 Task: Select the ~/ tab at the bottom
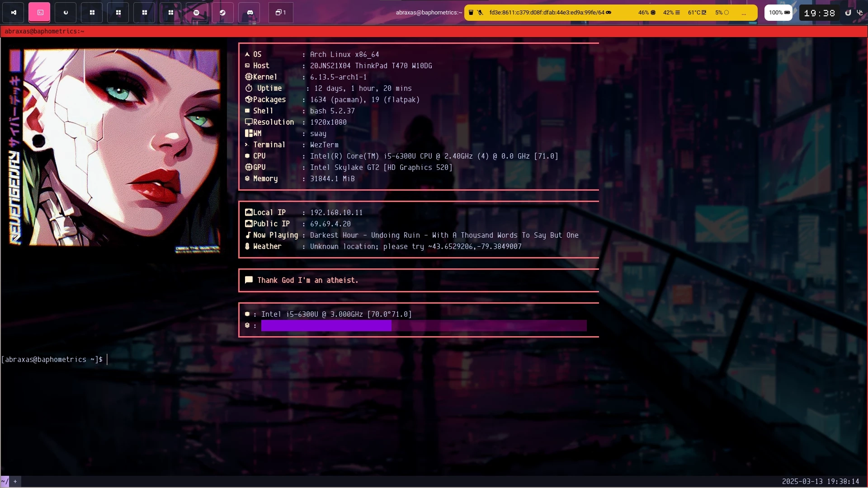coord(5,482)
